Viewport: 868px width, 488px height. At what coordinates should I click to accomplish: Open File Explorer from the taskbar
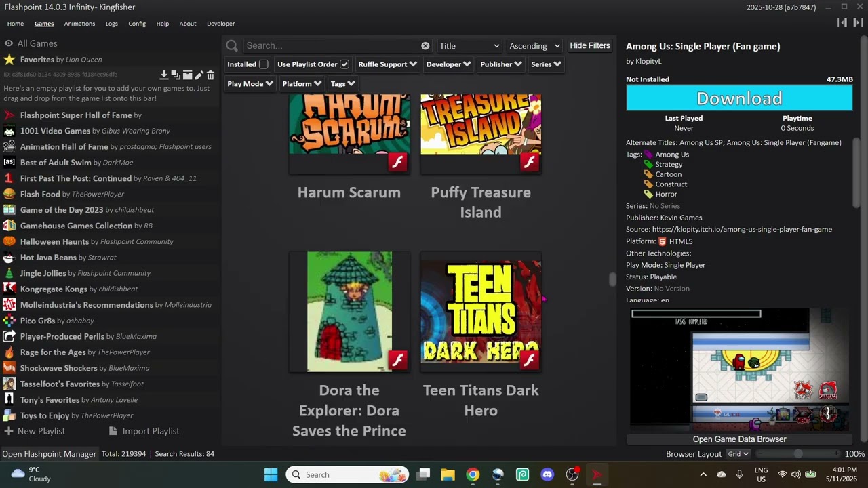point(448,474)
